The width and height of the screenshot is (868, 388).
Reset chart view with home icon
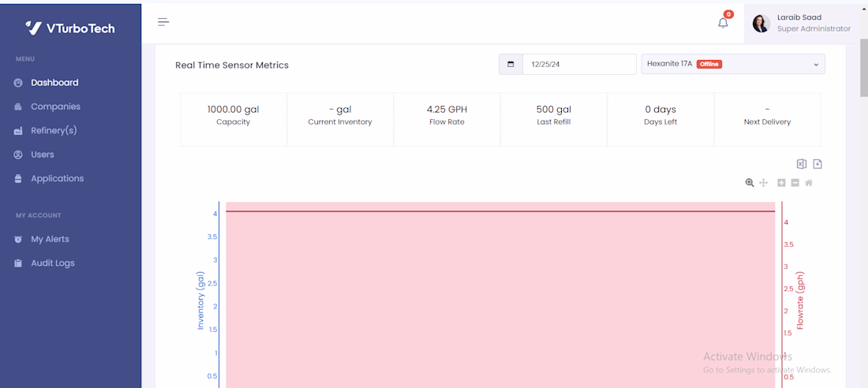809,183
